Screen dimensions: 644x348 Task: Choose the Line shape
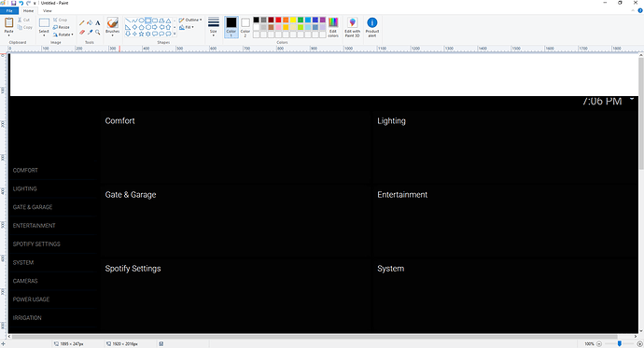[x=128, y=21]
